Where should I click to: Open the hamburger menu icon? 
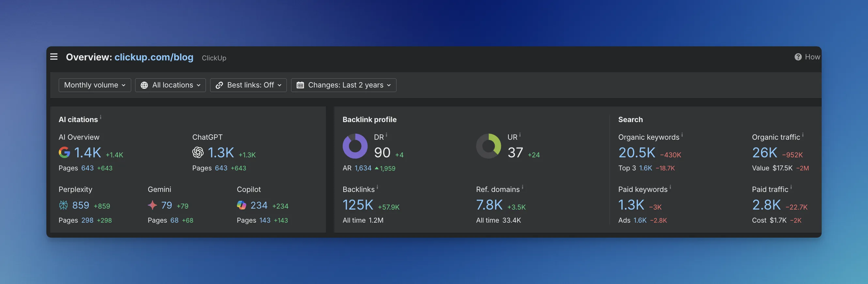[54, 56]
